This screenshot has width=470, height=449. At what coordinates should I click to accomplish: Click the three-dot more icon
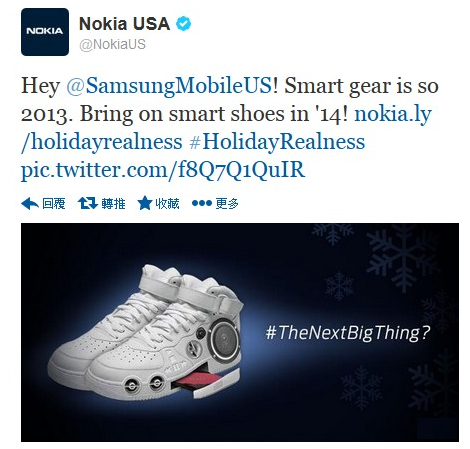click(202, 203)
